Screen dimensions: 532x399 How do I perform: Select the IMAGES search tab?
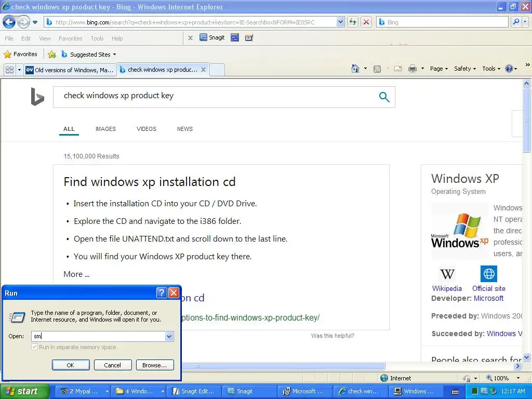pyautogui.click(x=105, y=129)
